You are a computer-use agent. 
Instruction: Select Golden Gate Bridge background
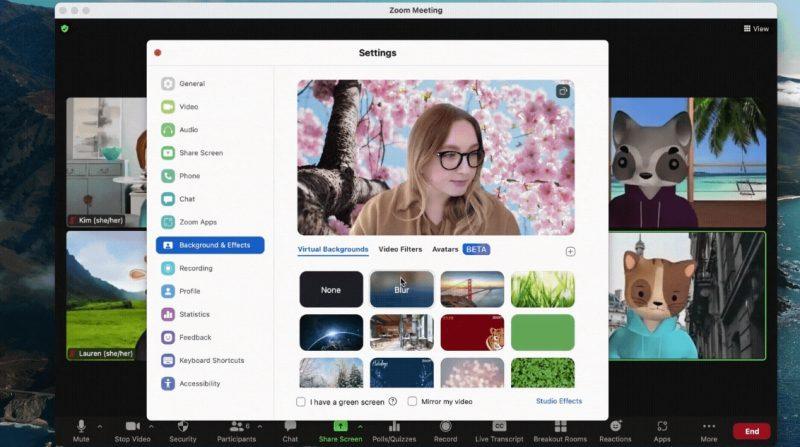pyautogui.click(x=472, y=289)
